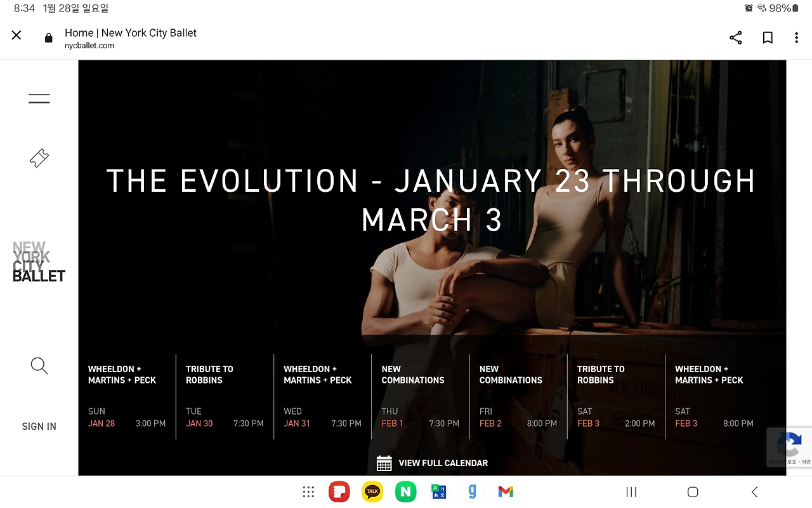Open the hamburger menu in site sidebar

[x=39, y=98]
